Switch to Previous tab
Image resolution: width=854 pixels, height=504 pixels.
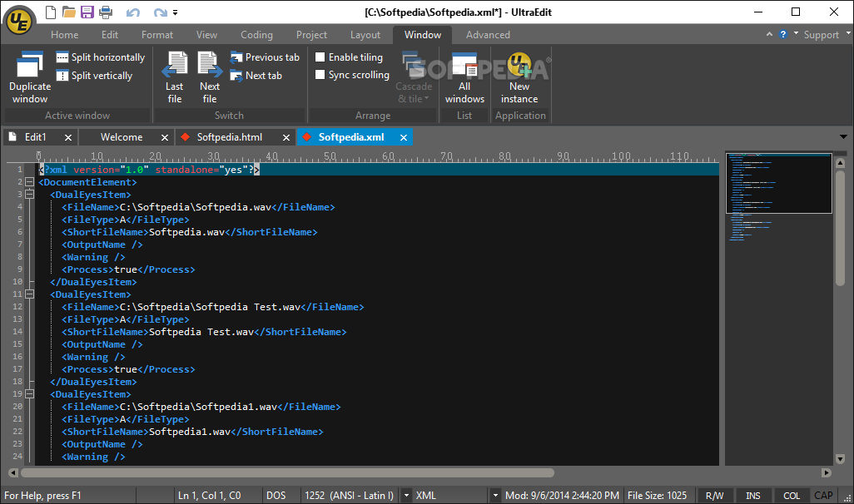[x=265, y=57]
